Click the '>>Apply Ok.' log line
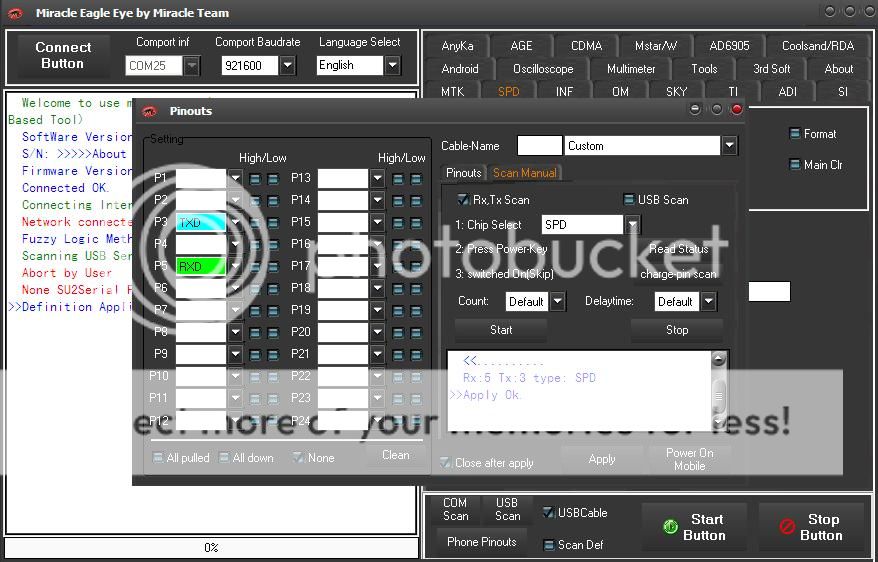The height and width of the screenshot is (562, 878). pos(484,395)
